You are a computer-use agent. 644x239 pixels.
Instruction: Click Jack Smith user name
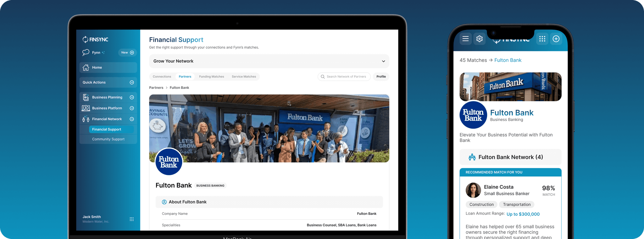pyautogui.click(x=92, y=217)
